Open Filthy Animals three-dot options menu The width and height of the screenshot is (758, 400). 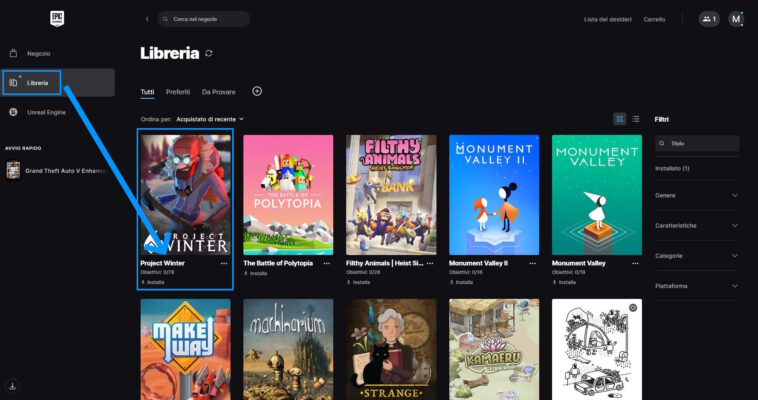(430, 264)
